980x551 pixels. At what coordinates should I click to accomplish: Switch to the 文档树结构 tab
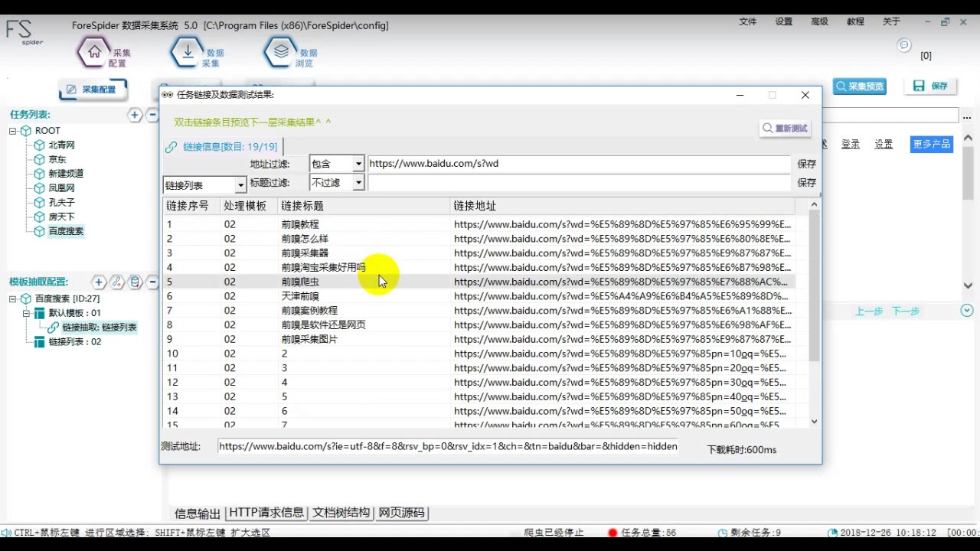(341, 513)
